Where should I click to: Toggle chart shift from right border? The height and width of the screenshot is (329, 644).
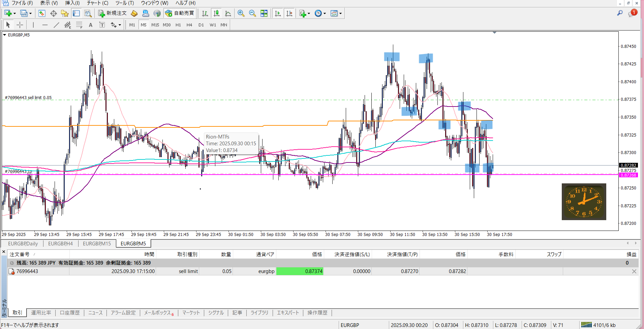tap(289, 13)
